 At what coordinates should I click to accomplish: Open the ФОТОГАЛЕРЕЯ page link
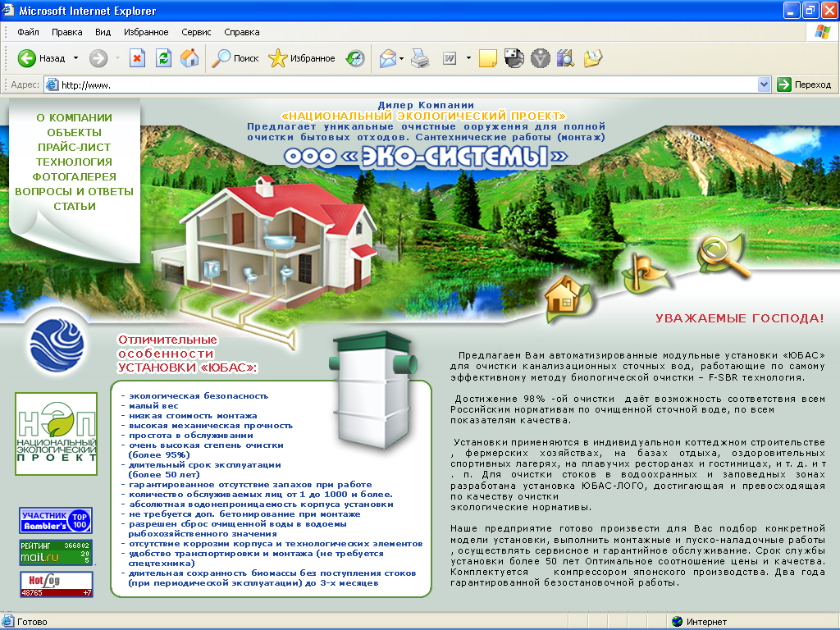click(74, 177)
